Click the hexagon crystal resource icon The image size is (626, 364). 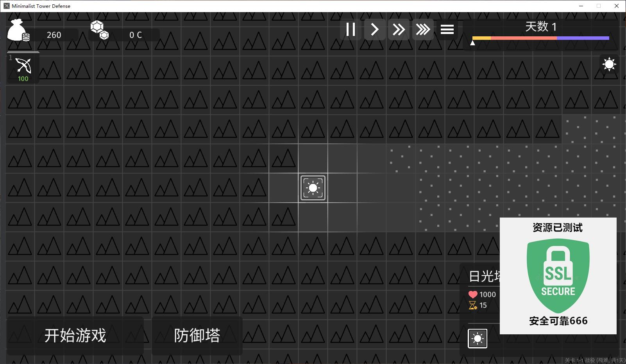99,30
